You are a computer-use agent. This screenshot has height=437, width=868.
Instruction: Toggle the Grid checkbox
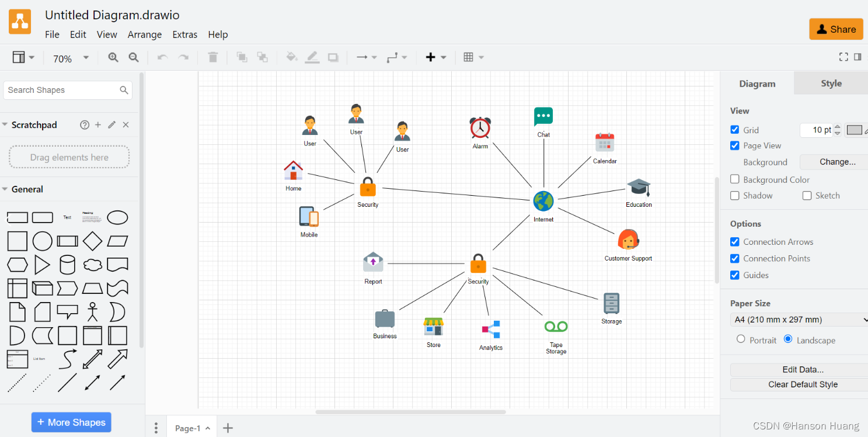[734, 130]
